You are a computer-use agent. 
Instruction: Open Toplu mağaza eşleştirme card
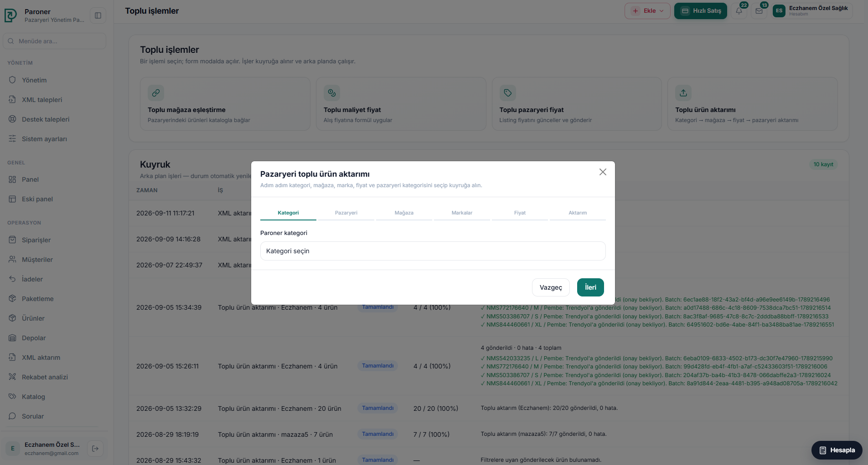tap(225, 104)
